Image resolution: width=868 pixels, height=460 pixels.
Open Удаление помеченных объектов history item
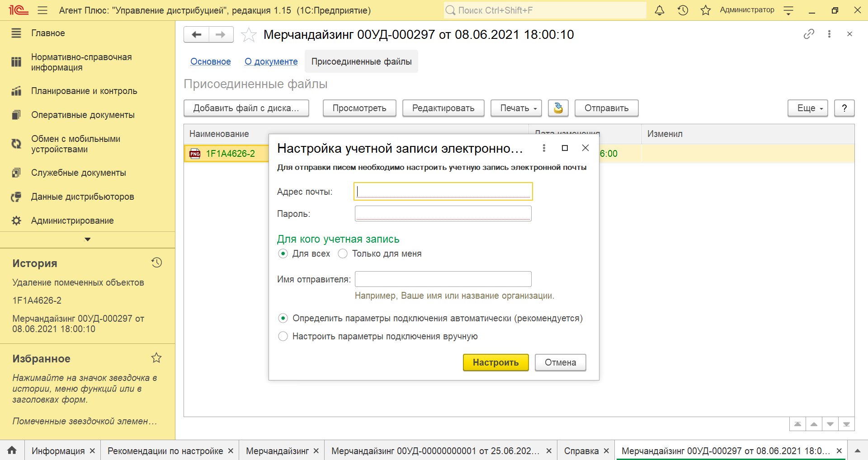(78, 282)
